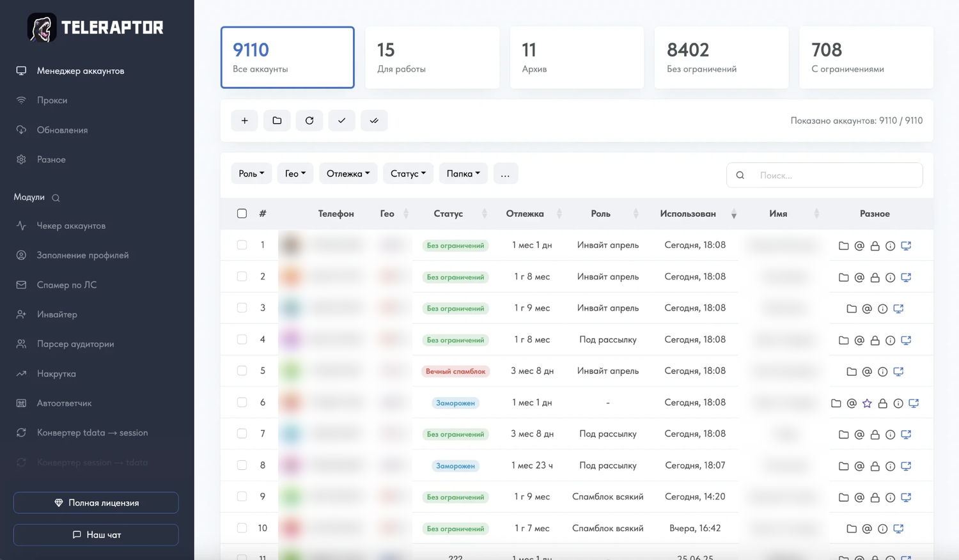Viewport: 959px width, 560px height.
Task: Click the folder icon in row 5
Action: [x=852, y=371]
